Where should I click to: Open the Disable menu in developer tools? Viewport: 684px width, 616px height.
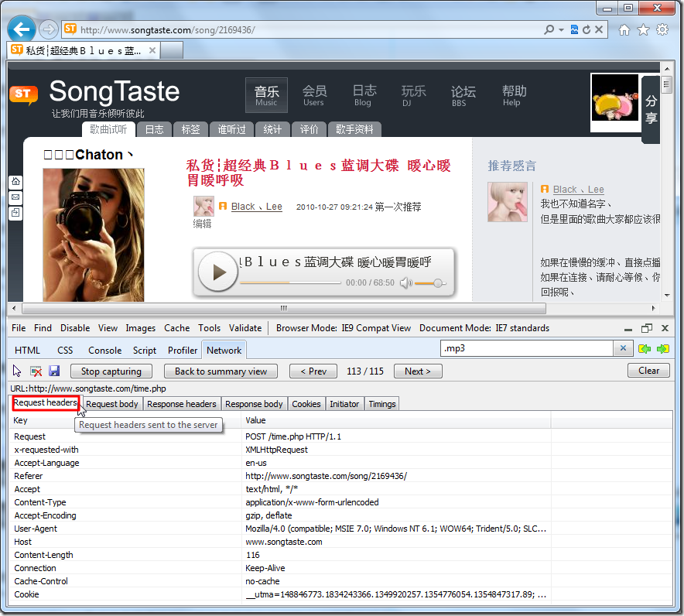75,328
